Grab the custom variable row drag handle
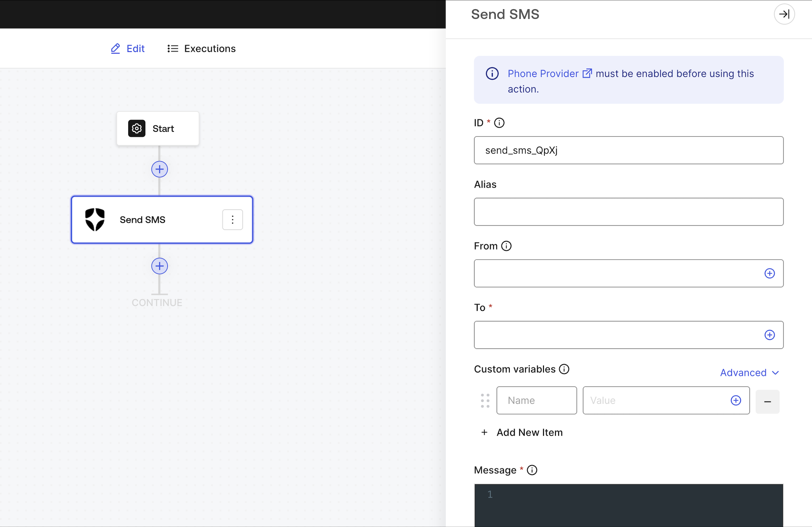The height and width of the screenshot is (527, 812). (485, 400)
